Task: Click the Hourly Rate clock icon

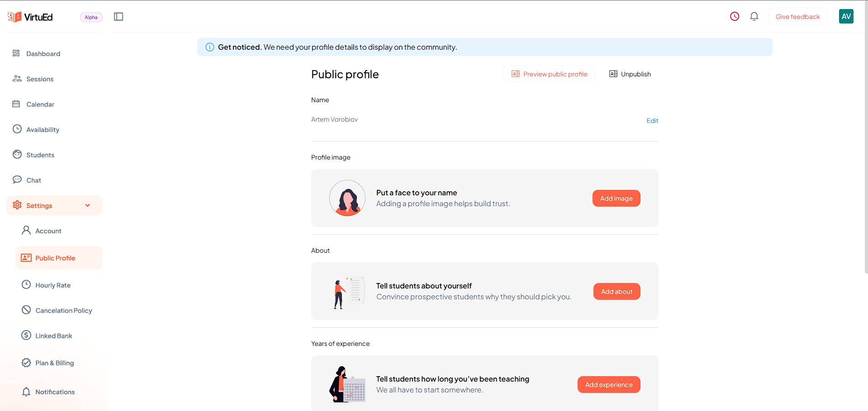Action: (x=26, y=285)
